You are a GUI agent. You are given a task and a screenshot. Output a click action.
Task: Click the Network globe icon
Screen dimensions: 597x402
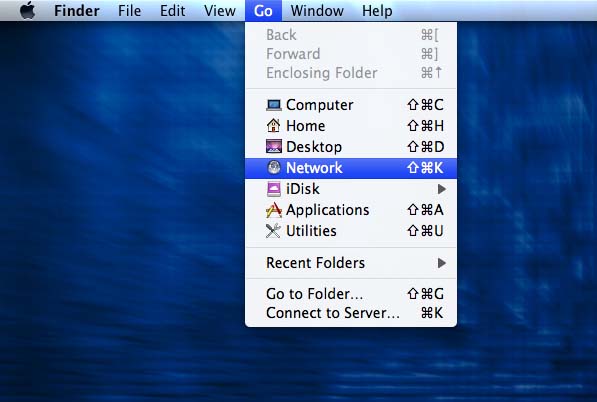point(273,168)
